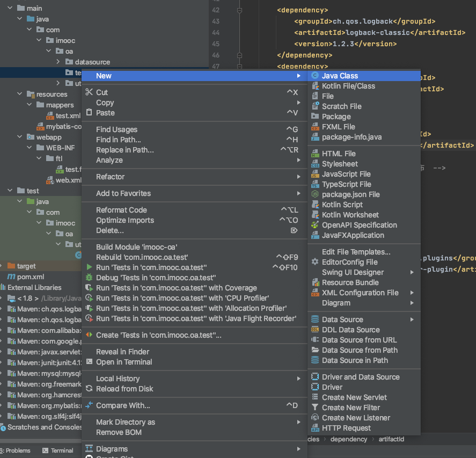This screenshot has height=458, width=476.
Task: Open Mark Directory as submenu
Action: (x=194, y=422)
